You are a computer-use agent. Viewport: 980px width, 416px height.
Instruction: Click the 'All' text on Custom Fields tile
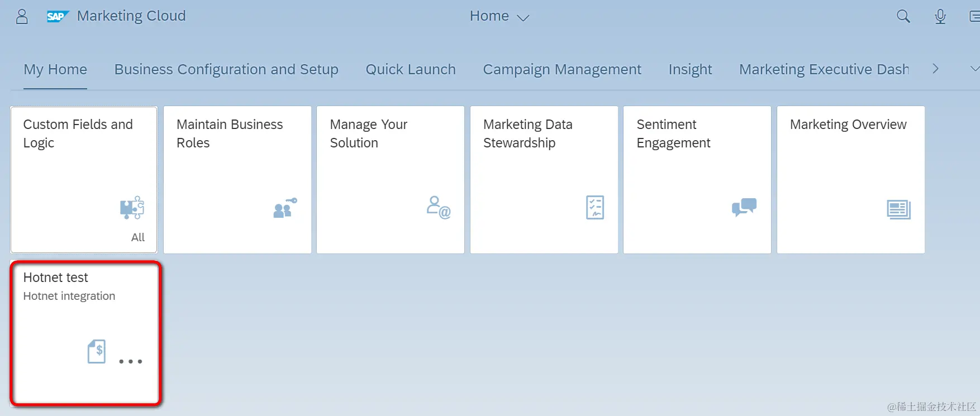(x=137, y=237)
